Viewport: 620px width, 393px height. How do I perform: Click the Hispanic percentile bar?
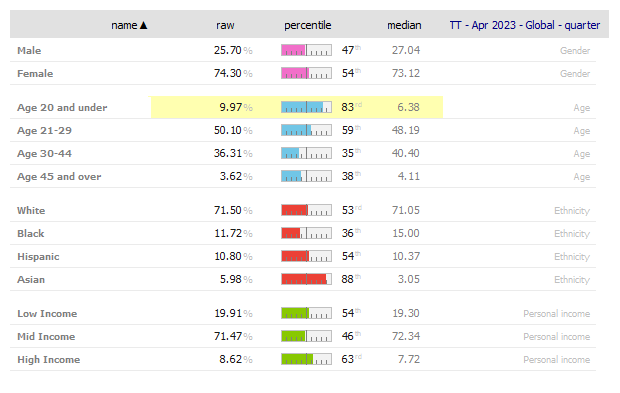pos(306,256)
